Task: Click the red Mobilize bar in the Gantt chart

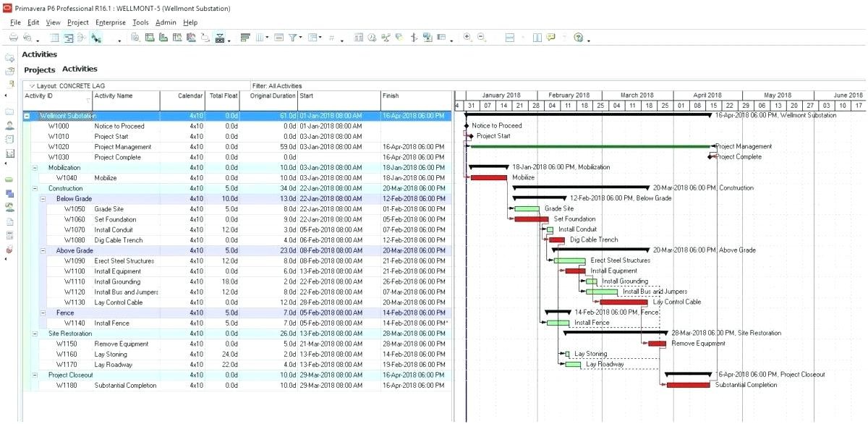Action: point(488,177)
